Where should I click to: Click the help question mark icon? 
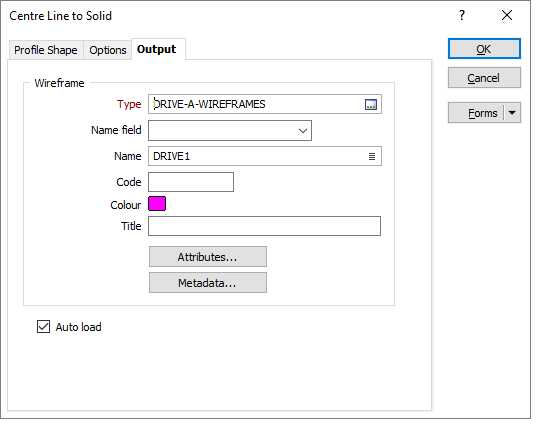click(x=462, y=15)
